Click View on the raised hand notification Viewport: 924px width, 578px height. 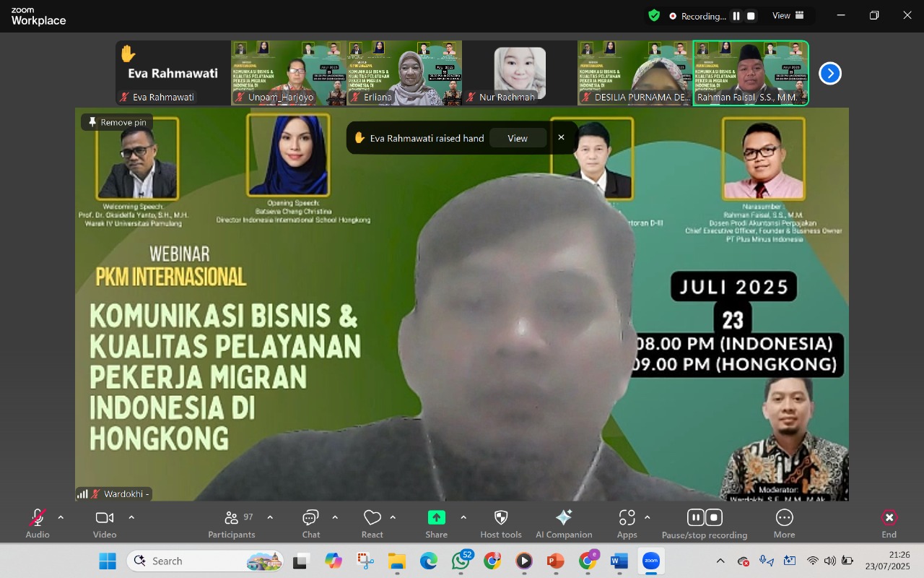[518, 138]
